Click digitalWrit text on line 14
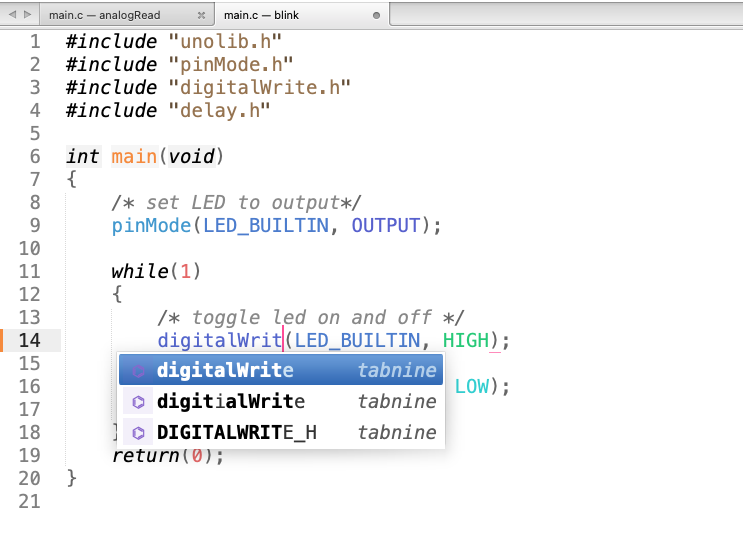The image size is (743, 539). [x=220, y=340]
